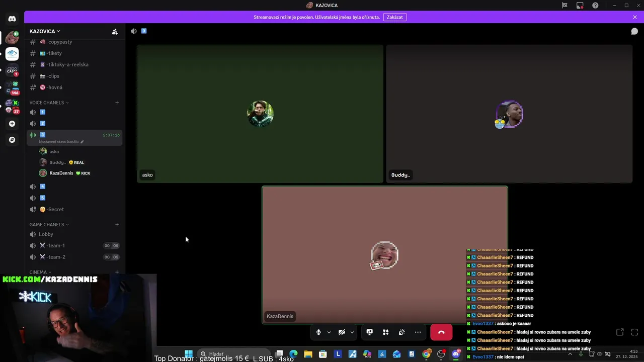Toggle microphone mute in call controls
644x362 pixels.
318,332
